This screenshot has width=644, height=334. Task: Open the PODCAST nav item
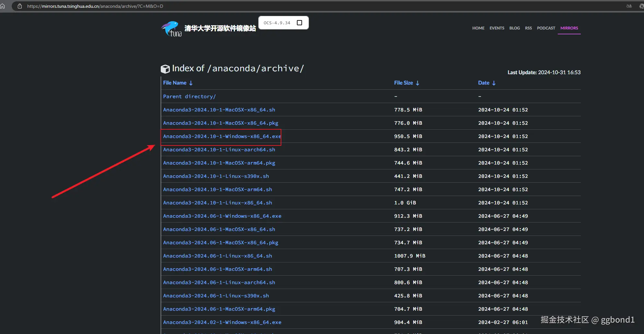pos(546,28)
